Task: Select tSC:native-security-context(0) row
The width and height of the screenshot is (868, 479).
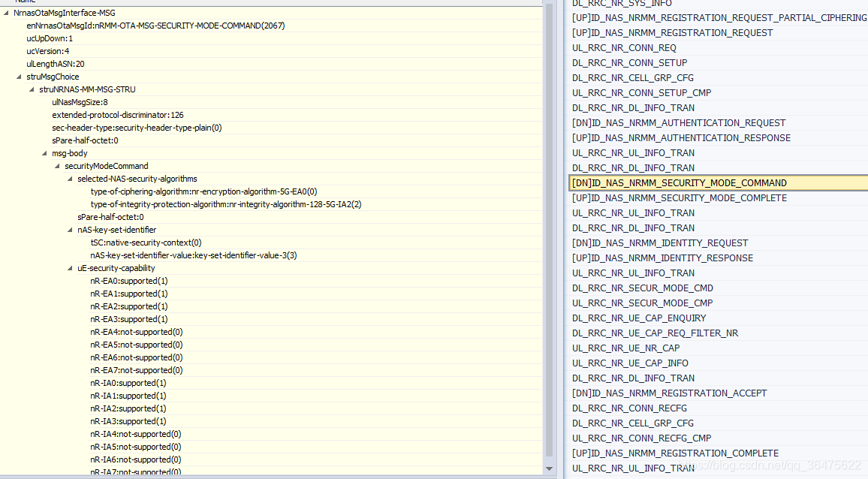Action: (146, 243)
